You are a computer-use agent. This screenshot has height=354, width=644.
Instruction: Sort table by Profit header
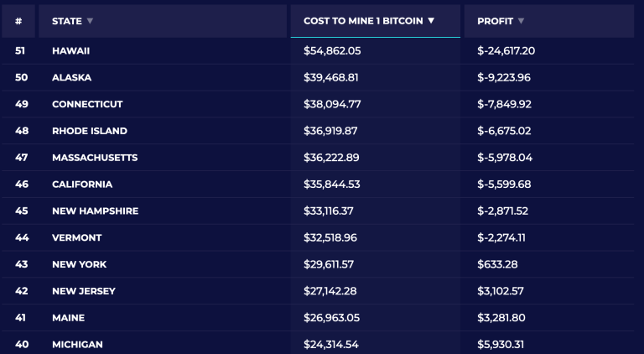click(x=495, y=21)
